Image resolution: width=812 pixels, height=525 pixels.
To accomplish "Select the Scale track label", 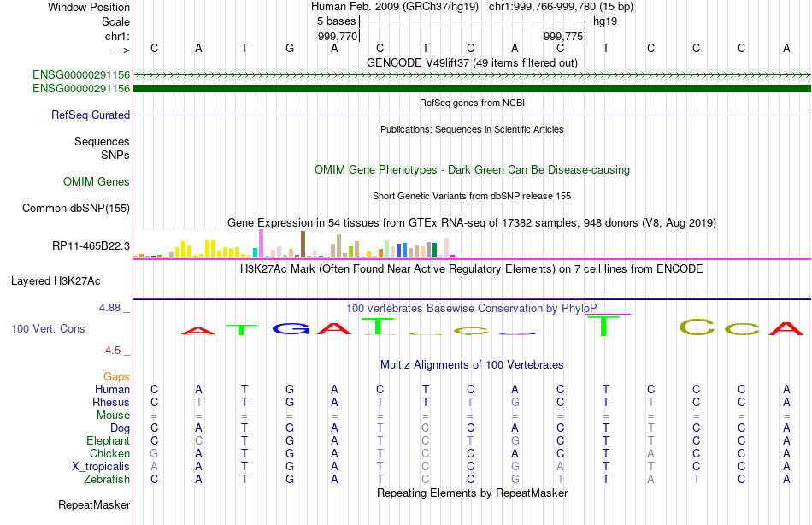I will pyautogui.click(x=115, y=21).
